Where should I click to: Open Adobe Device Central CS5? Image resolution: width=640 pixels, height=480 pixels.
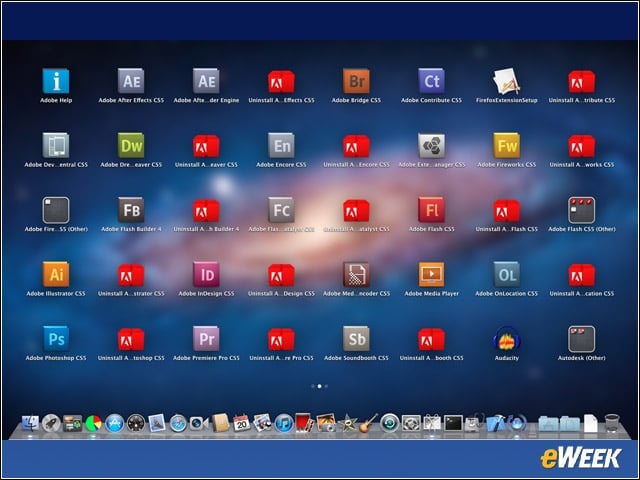click(56, 145)
